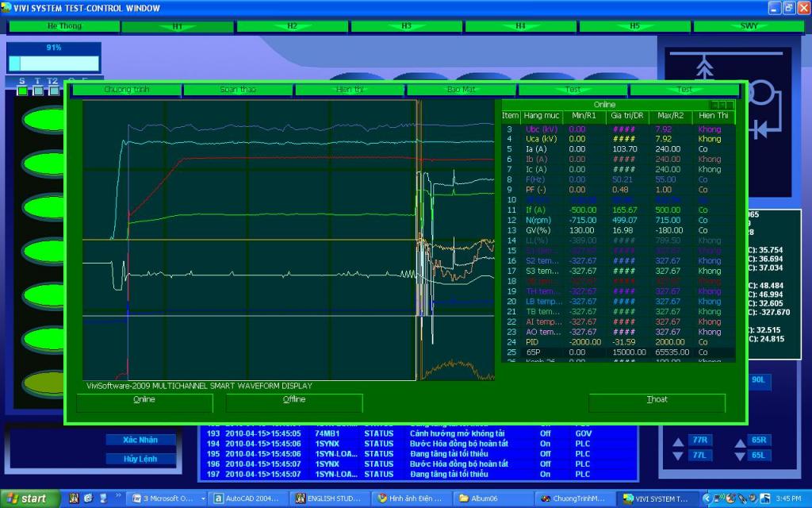Click the 91% progress bar
The image size is (812, 508).
tap(54, 63)
